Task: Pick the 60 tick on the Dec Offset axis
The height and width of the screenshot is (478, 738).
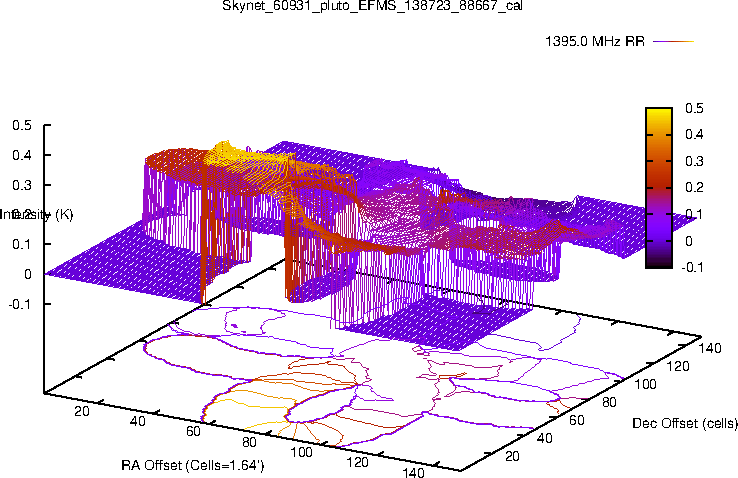Action: tap(577, 420)
